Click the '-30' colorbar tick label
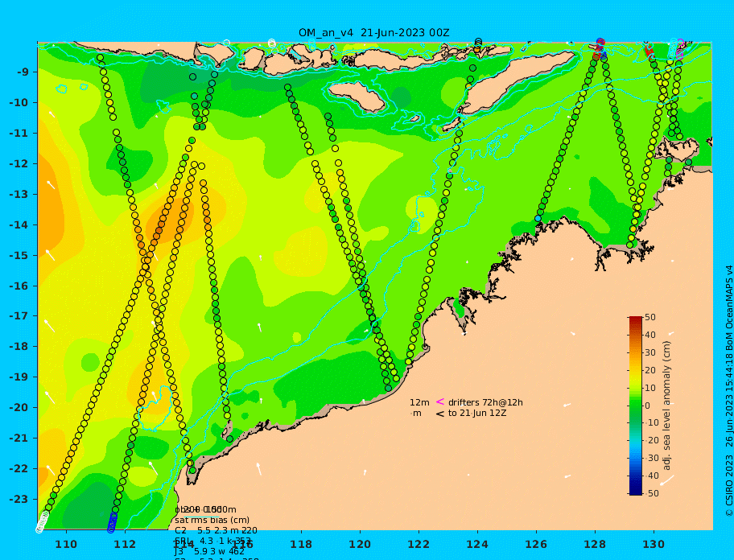Screen dimensions: 734x560 click(652, 458)
